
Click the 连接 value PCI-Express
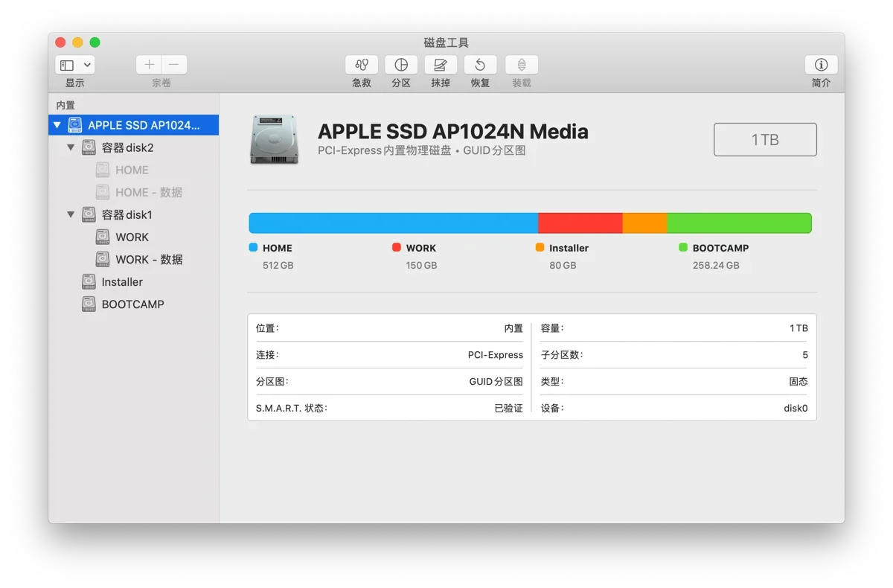click(x=496, y=355)
